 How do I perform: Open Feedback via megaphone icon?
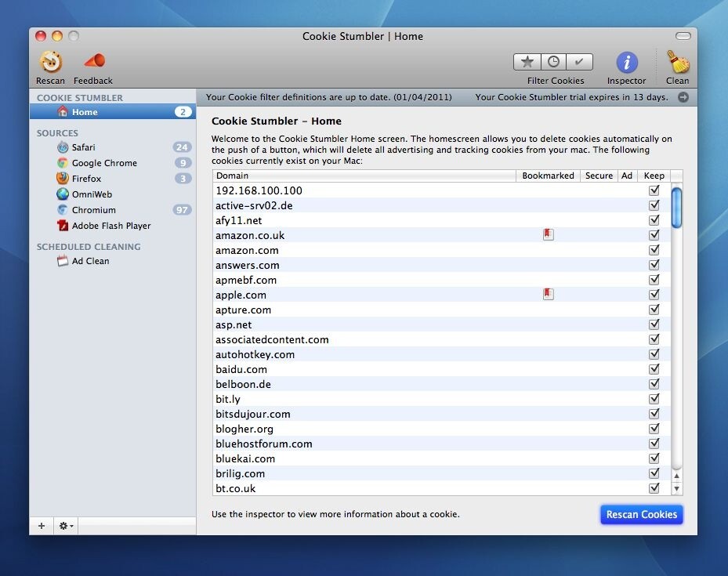(x=95, y=61)
